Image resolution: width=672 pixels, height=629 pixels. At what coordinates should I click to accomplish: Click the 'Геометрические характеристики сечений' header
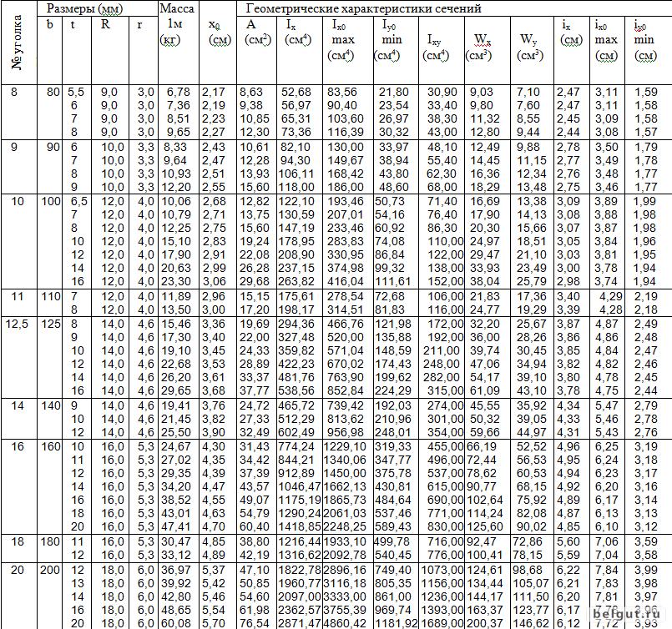pos(363,9)
